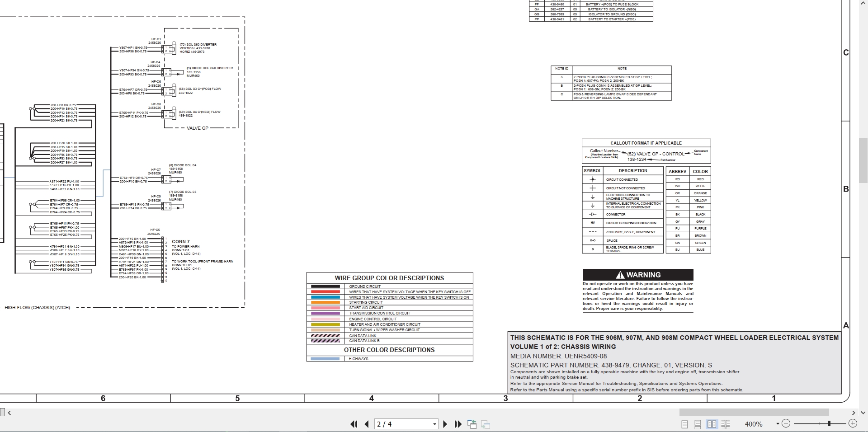Click the VOLUME 1 of 2: CHASSIS WIRING text

click(x=563, y=347)
